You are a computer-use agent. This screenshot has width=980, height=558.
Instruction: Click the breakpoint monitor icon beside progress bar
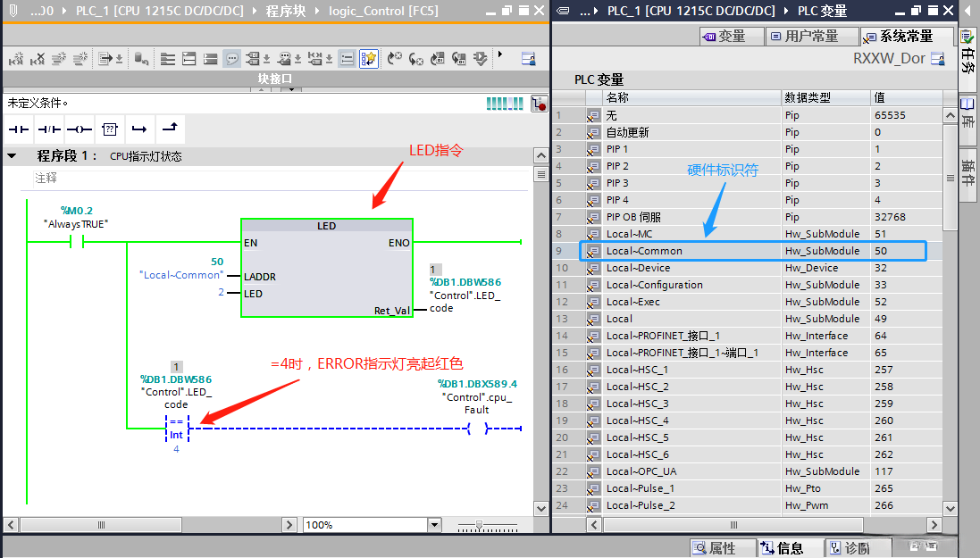click(x=540, y=104)
